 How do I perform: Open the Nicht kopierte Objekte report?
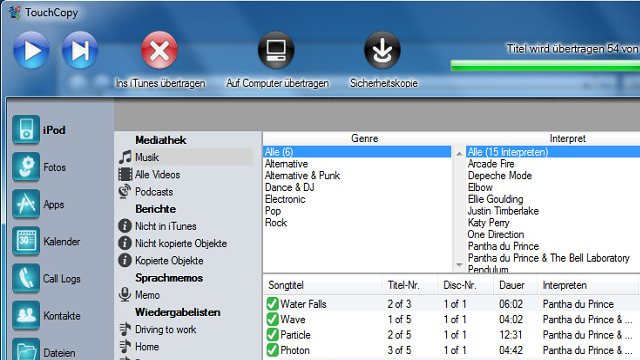[181, 243]
